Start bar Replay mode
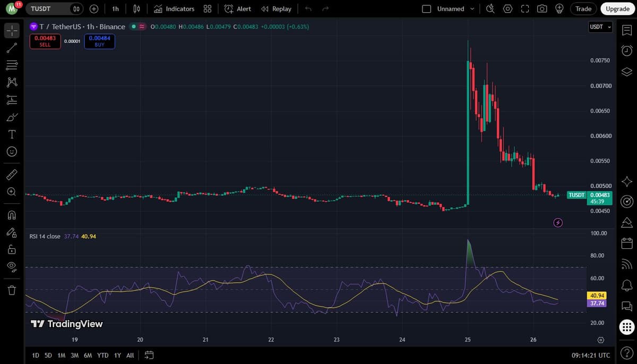Screen dimensions: 637x364 point(277,9)
